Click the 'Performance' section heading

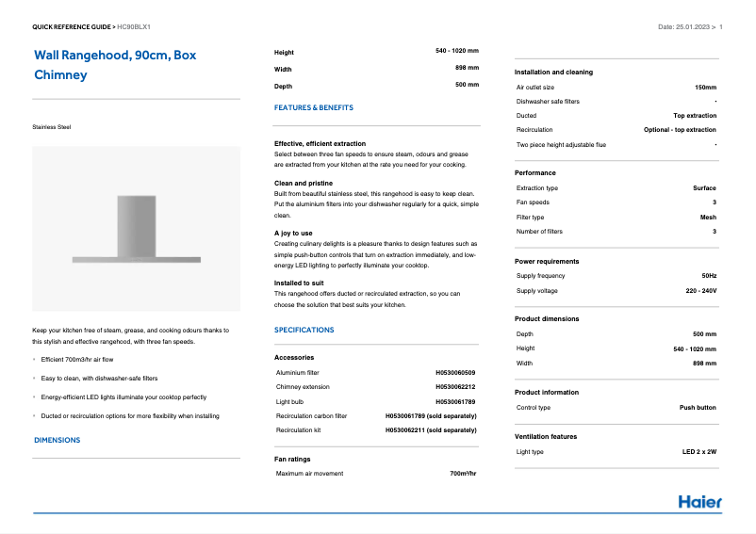[x=535, y=173]
